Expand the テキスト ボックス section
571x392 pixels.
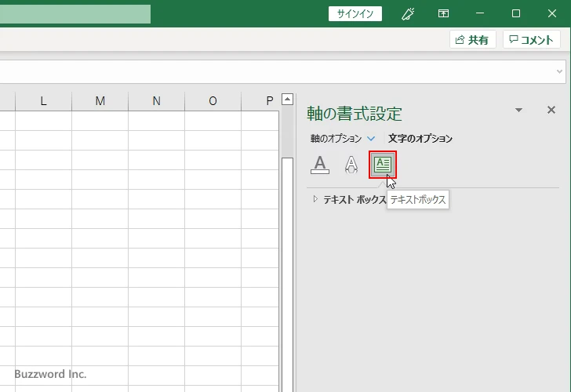pos(315,198)
